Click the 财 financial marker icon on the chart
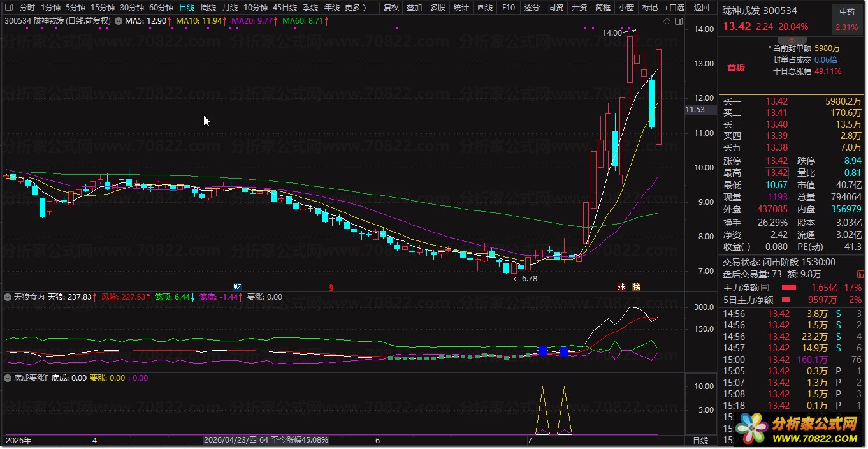The width and height of the screenshot is (868, 449). 237,286
